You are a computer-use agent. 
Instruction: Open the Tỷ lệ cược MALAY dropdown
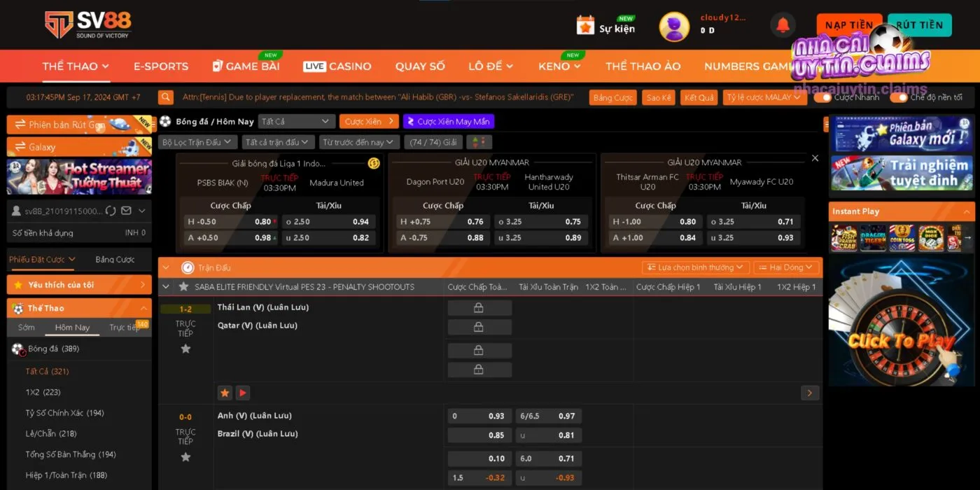764,97
